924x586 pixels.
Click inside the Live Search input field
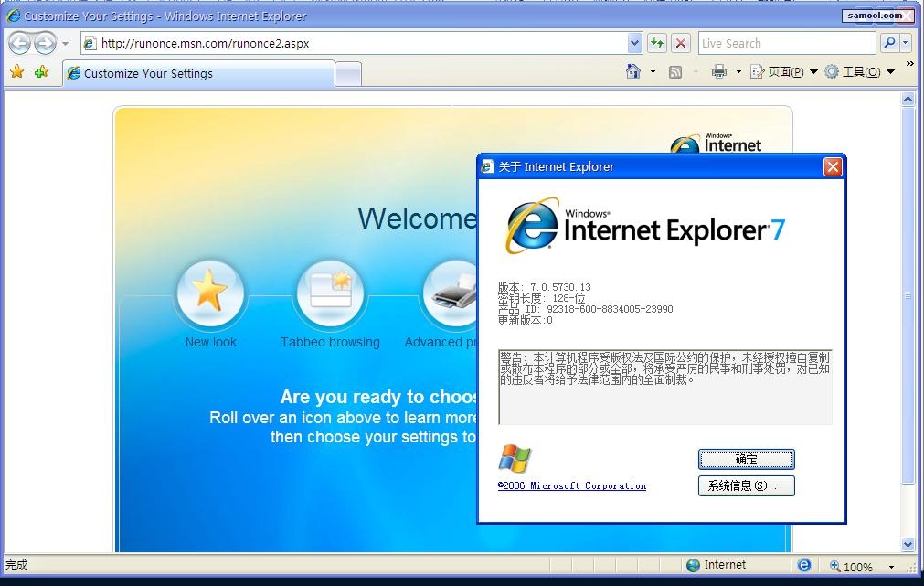point(784,43)
